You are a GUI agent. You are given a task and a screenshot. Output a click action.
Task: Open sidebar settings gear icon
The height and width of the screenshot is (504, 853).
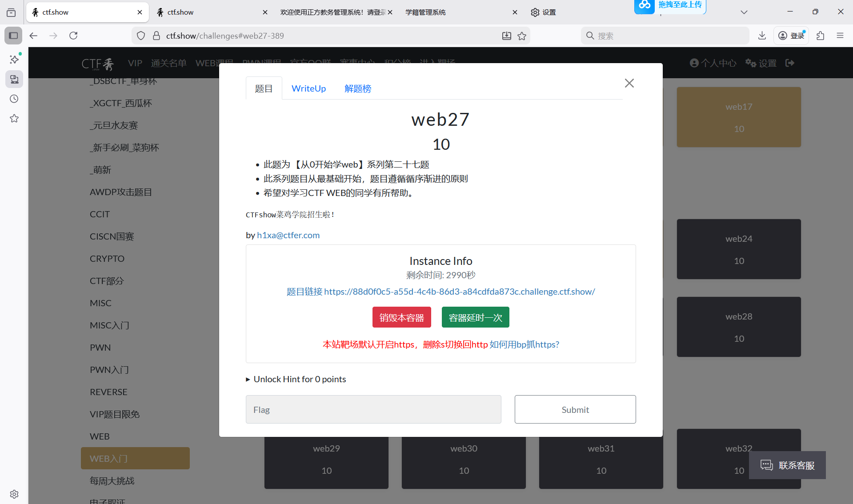(x=14, y=494)
